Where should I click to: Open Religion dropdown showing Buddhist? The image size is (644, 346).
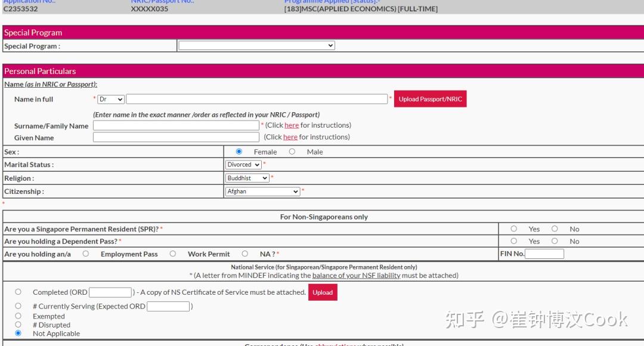coord(247,178)
